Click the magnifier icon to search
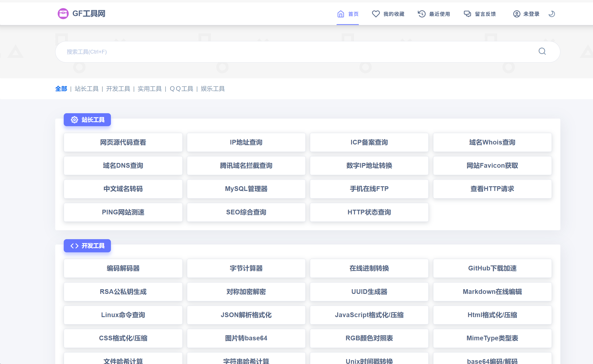The width and height of the screenshot is (593, 364). coord(542,52)
